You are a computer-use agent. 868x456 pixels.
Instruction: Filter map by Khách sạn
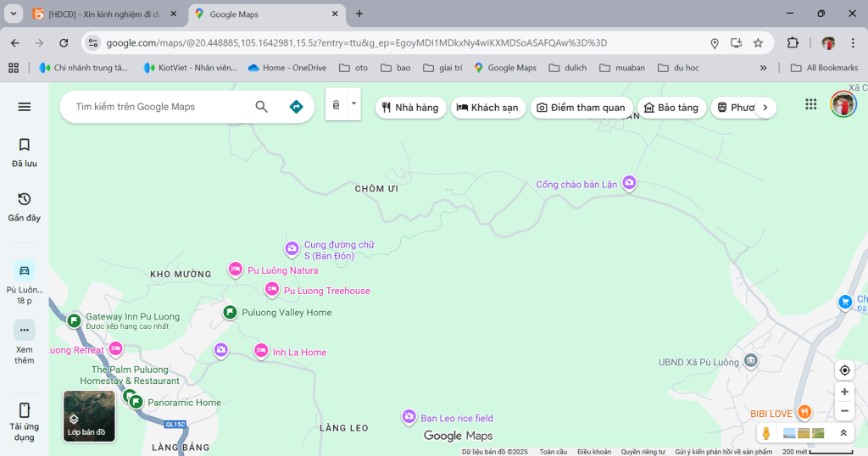487,108
